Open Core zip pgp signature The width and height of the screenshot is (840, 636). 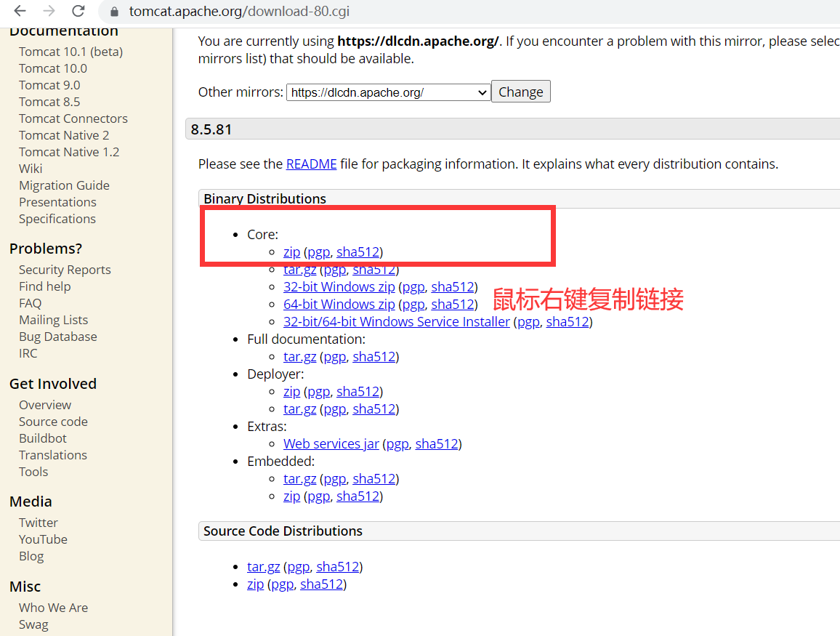319,251
